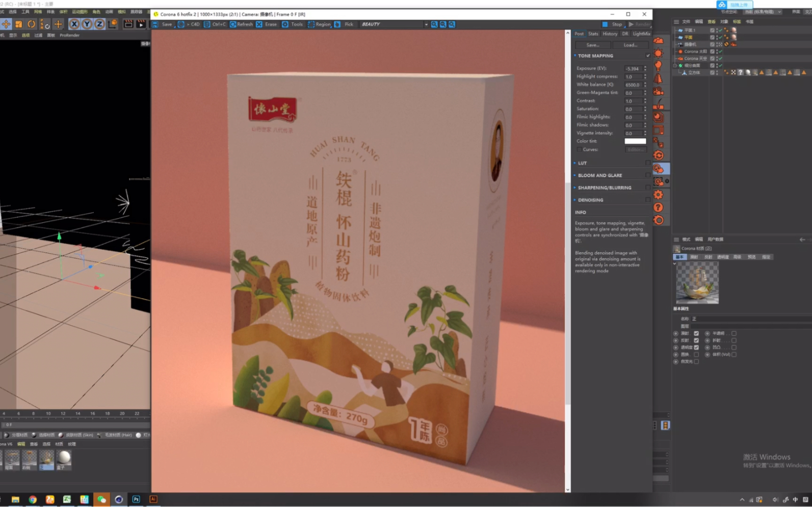Click the zoom-out magnifier in VFB toolbar
812x507 pixels.
coord(443,24)
